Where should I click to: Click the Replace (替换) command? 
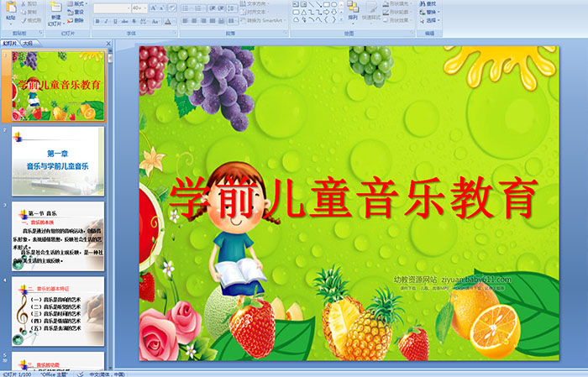(429, 12)
